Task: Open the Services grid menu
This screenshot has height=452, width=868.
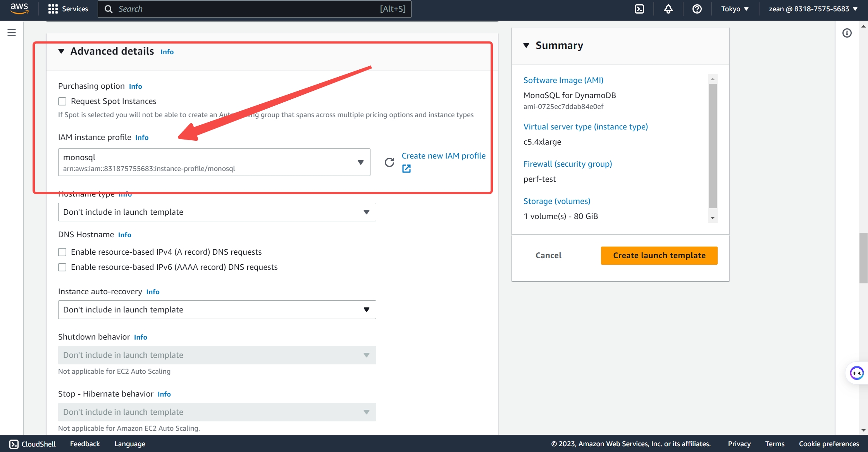Action: pyautogui.click(x=68, y=9)
